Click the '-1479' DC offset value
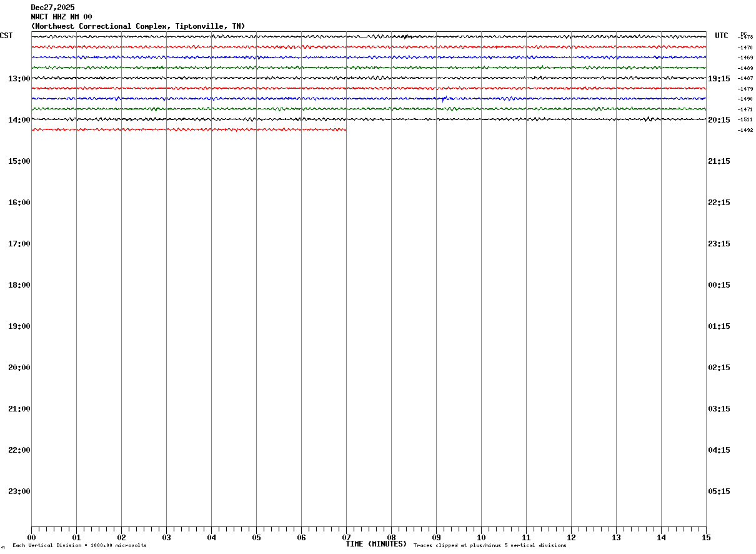Image resolution: width=756 pixels, height=554 pixels. point(745,89)
